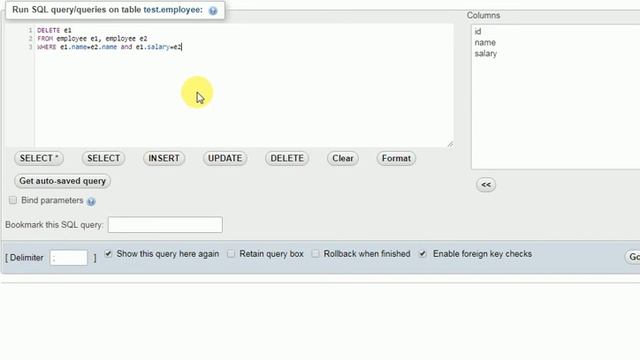Click line 3 WHERE clause text
Screen dimensions: 640x360
pos(109,47)
